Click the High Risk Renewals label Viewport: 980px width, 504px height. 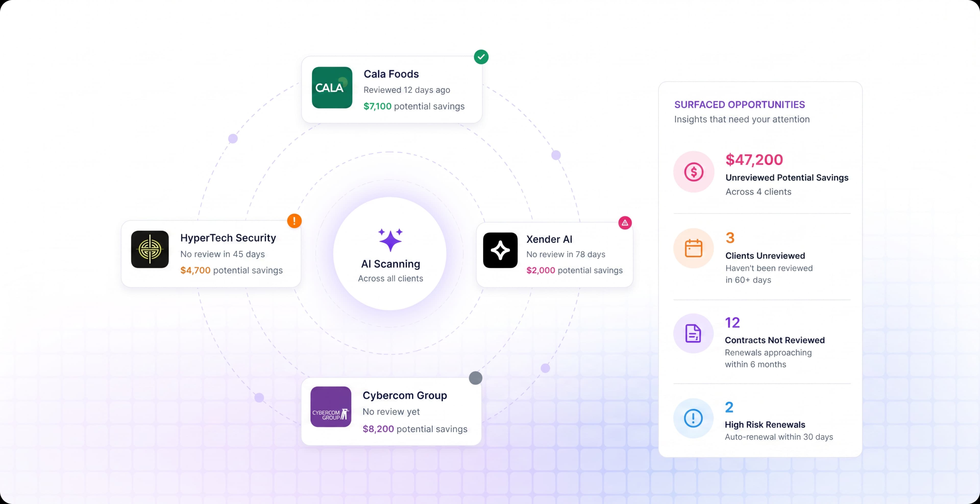pyautogui.click(x=765, y=424)
